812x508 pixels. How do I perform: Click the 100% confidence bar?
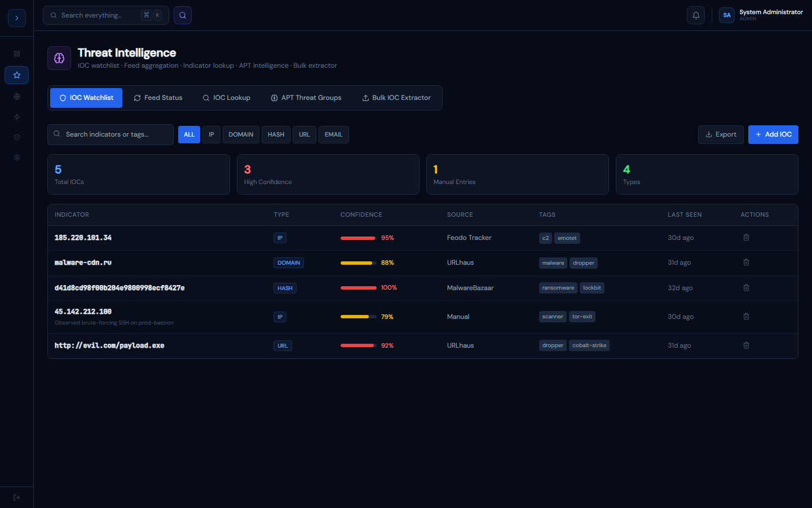359,288
